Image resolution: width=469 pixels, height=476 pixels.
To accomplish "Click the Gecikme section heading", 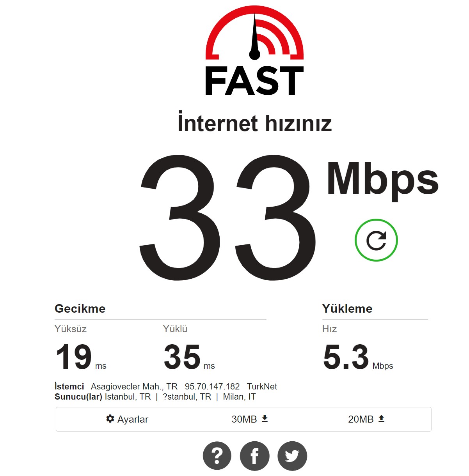I will click(x=80, y=308).
